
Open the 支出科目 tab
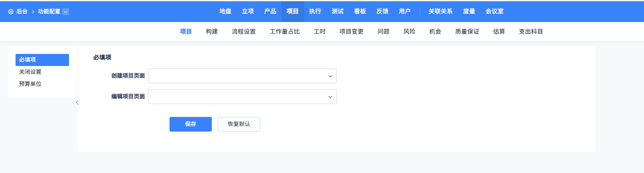(x=531, y=31)
